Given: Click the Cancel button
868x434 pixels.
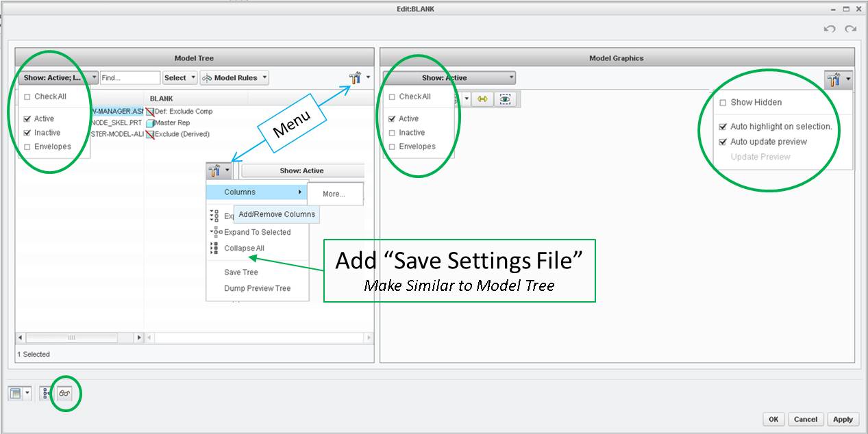Looking at the screenshot, I should tap(806, 419).
